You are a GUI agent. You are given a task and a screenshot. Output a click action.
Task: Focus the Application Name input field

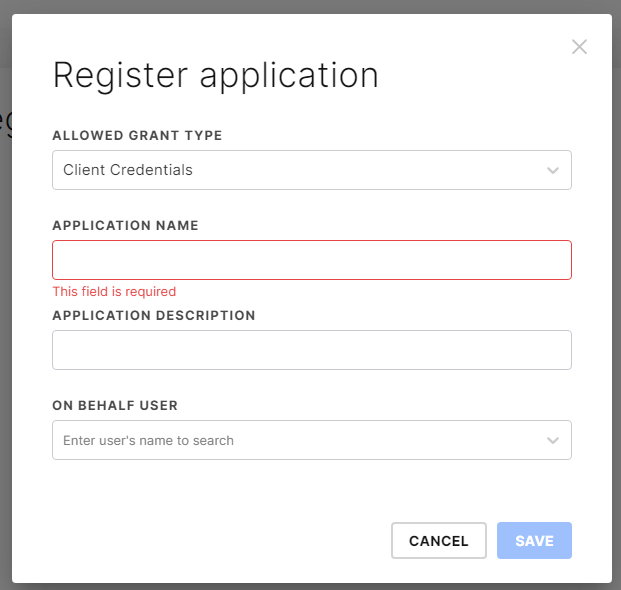coord(311,260)
